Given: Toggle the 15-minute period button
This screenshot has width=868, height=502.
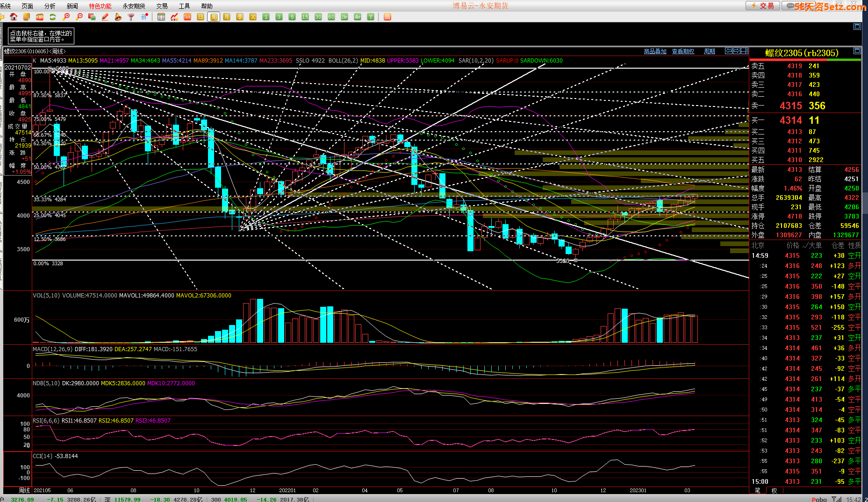Looking at the screenshot, I should (x=305, y=17).
